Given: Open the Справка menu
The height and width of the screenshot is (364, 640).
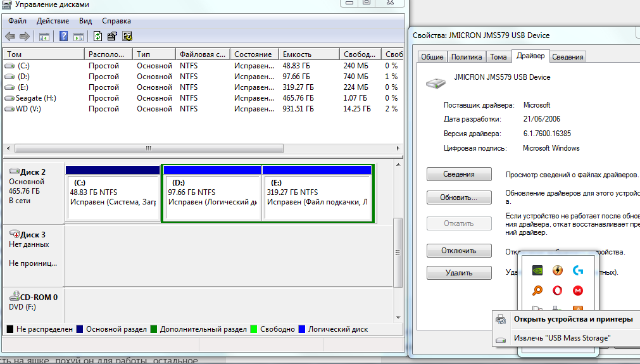Looking at the screenshot, I should [x=116, y=21].
